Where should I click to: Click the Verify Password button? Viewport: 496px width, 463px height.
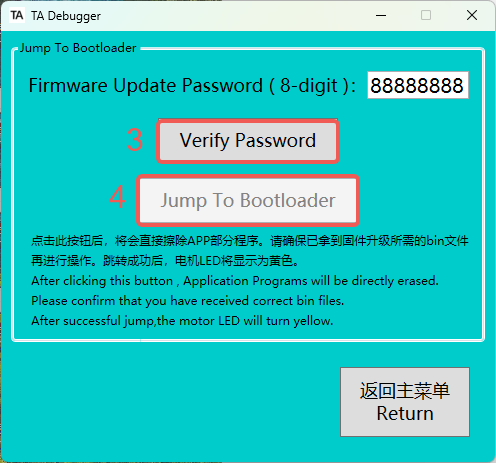(x=248, y=141)
